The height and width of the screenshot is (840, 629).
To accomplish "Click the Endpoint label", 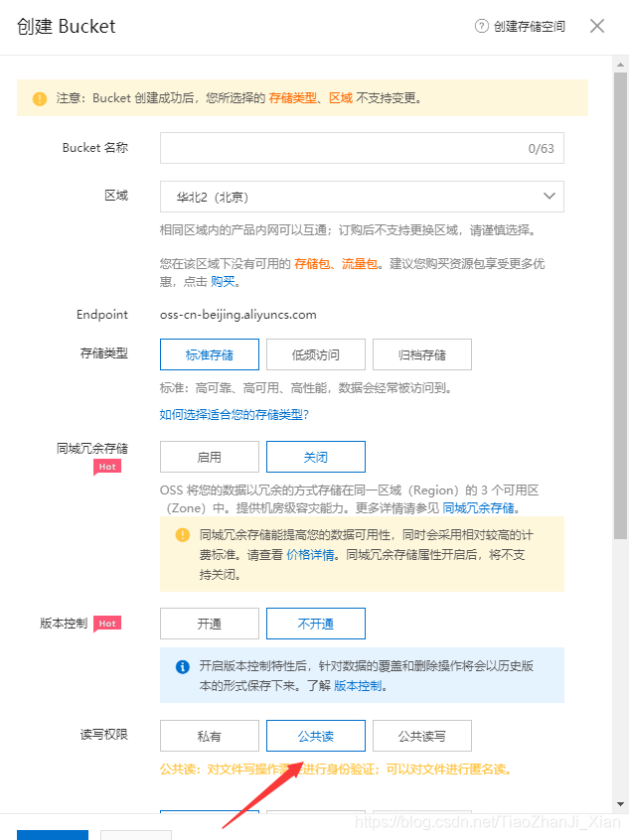I will point(102,315).
